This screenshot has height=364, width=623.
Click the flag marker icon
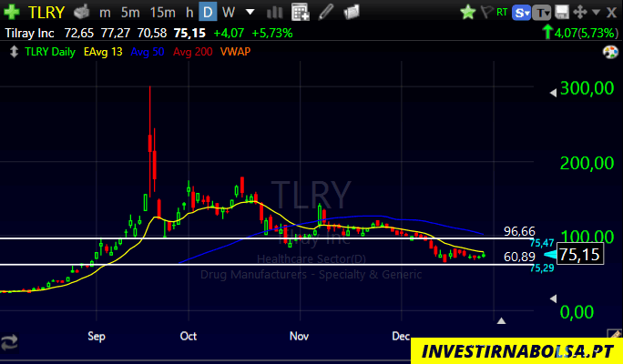pos(486,13)
